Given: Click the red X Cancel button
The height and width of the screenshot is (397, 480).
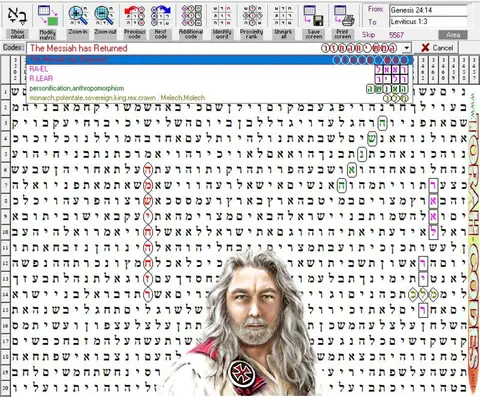Looking at the screenshot, I should point(437,48).
